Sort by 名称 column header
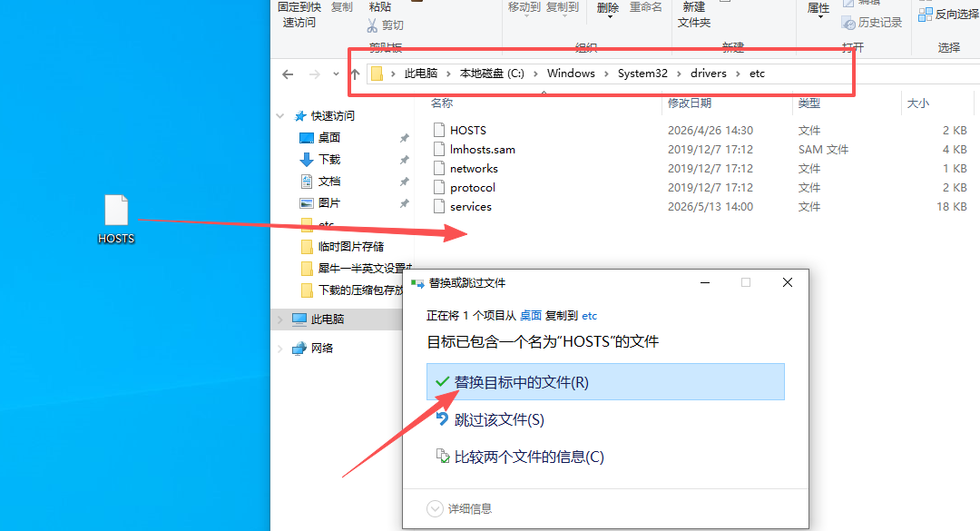This screenshot has height=531, width=980. click(442, 103)
